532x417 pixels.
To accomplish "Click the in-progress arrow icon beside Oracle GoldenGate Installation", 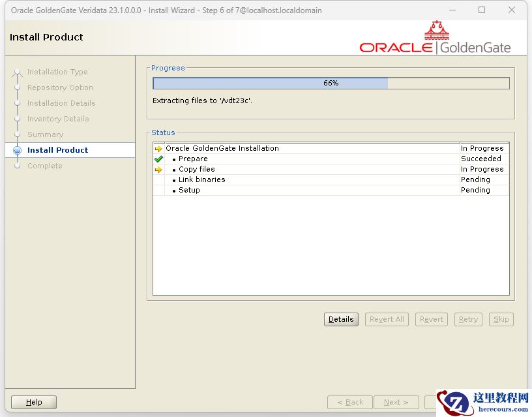I will (158, 149).
